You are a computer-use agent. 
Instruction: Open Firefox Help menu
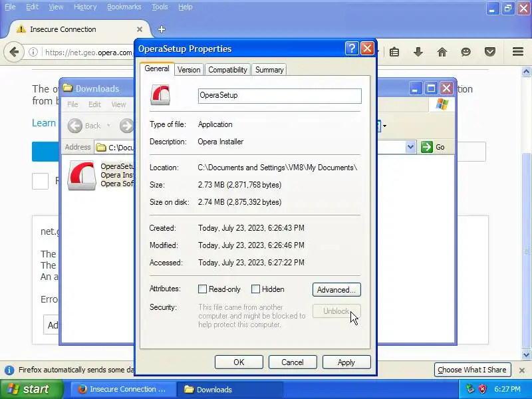(186, 7)
